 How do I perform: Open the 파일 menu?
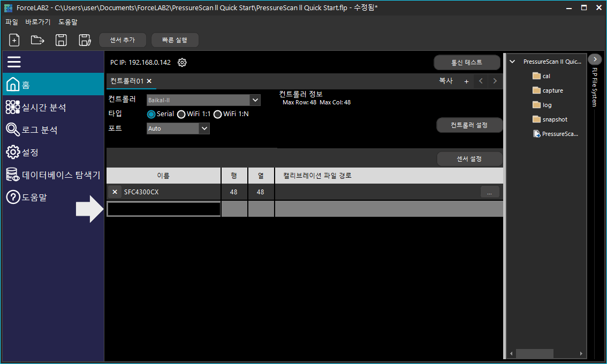point(12,22)
